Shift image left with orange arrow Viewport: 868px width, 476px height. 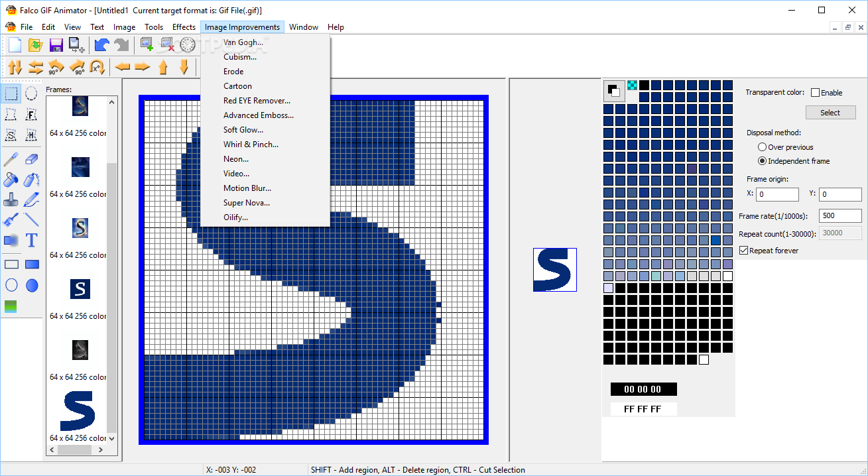point(122,67)
